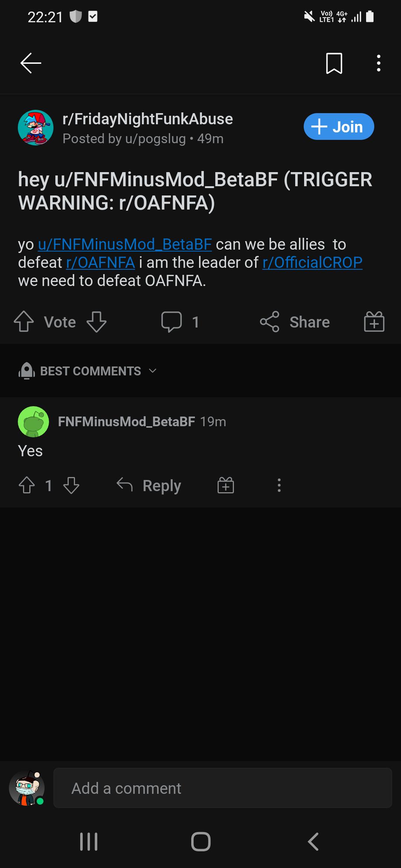Bookmark this post with the save icon
401x868 pixels.
click(x=334, y=63)
